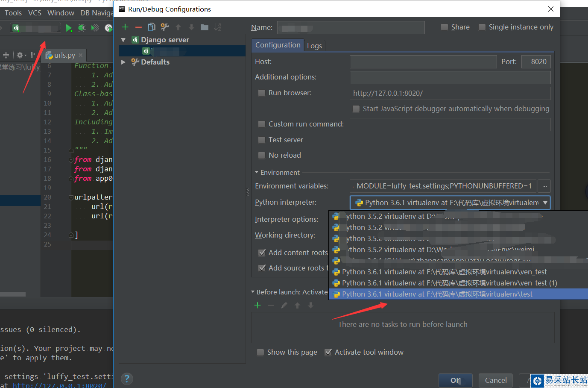The width and height of the screenshot is (588, 388).
Task: Choose interpreter ending in ven_test (1)
Action: click(x=459, y=283)
